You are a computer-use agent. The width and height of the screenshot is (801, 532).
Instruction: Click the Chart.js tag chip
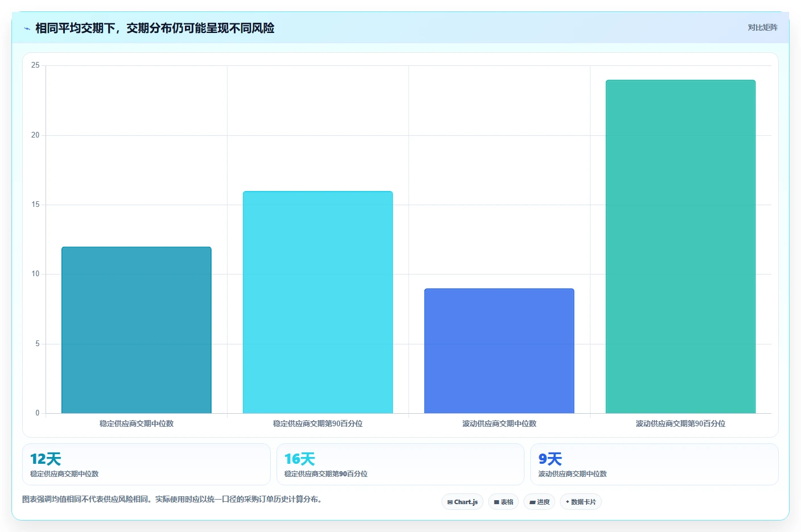tap(463, 502)
